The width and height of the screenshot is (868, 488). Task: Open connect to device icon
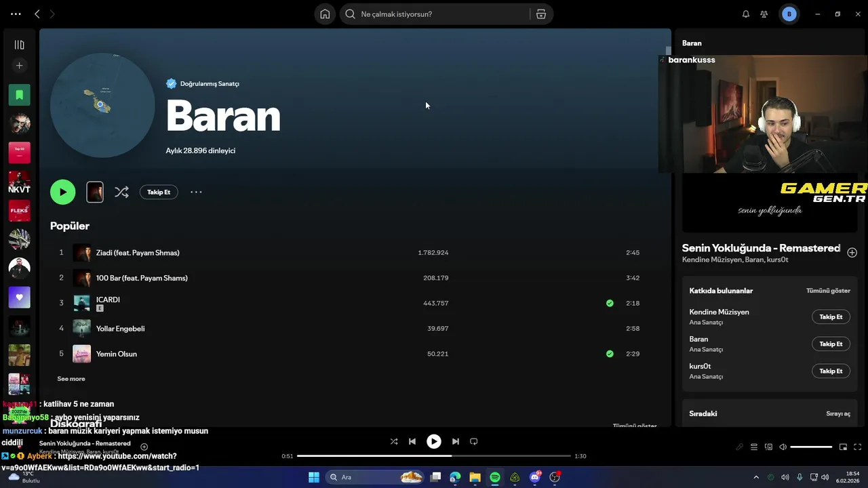pos(768,447)
